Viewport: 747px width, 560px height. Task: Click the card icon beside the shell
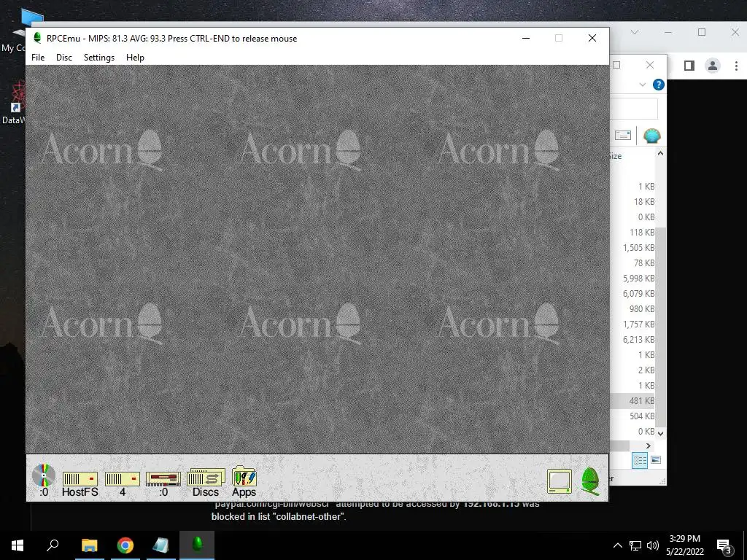pos(623,136)
